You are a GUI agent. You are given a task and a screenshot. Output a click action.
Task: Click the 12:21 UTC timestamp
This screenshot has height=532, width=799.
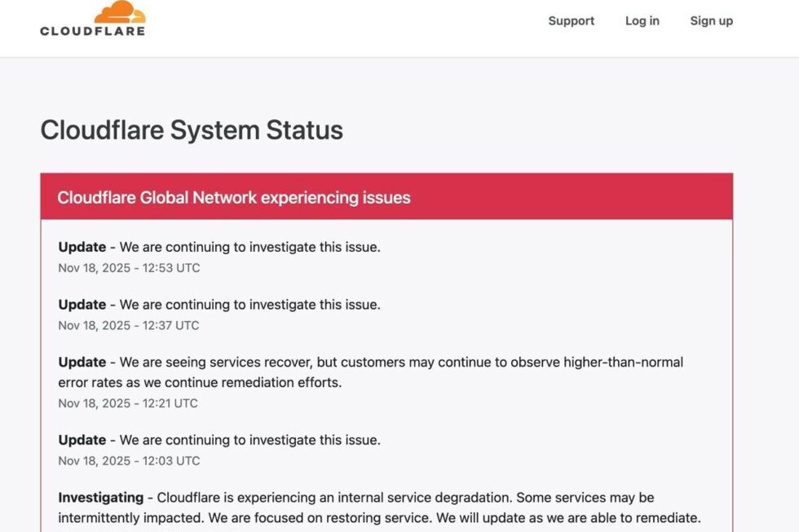128,403
